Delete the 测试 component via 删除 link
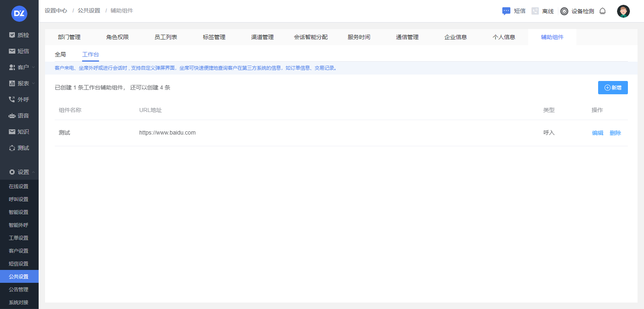 point(615,133)
